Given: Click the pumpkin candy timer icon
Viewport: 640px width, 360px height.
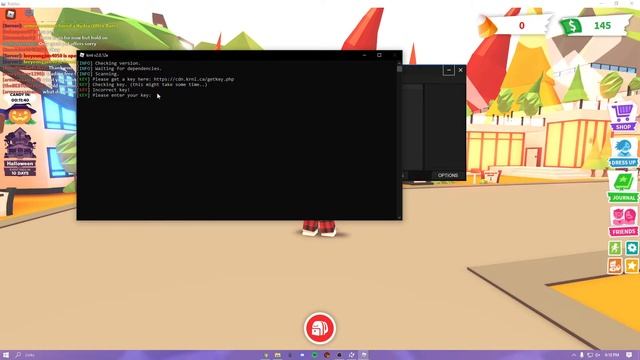Looking at the screenshot, I should tap(20, 114).
